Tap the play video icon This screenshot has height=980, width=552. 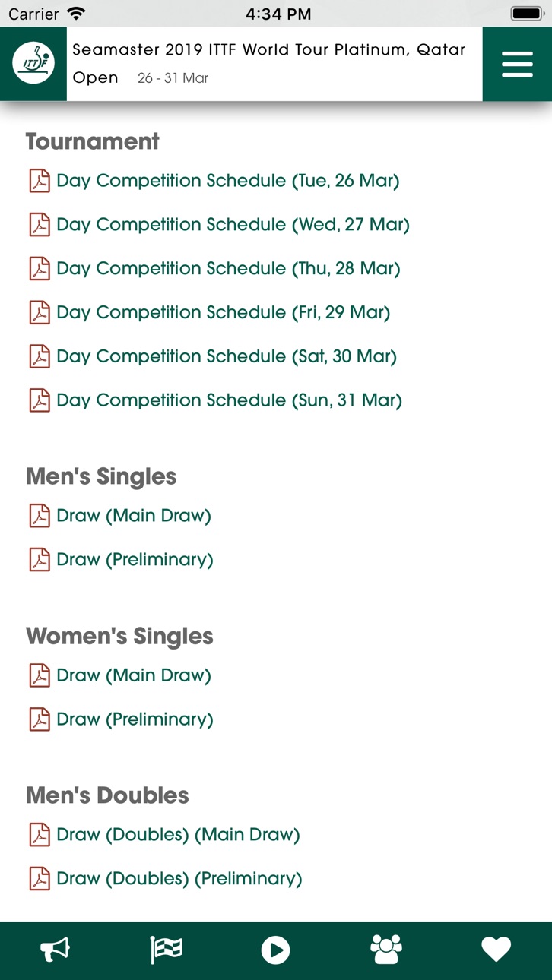(275, 950)
